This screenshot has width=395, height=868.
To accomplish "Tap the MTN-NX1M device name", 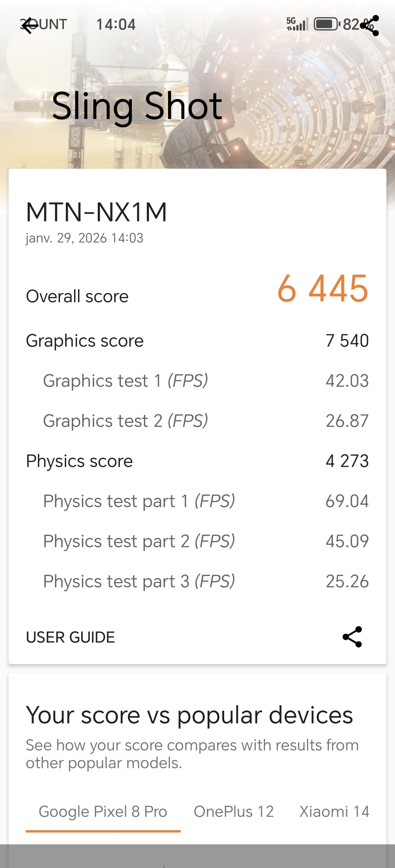I will (96, 212).
